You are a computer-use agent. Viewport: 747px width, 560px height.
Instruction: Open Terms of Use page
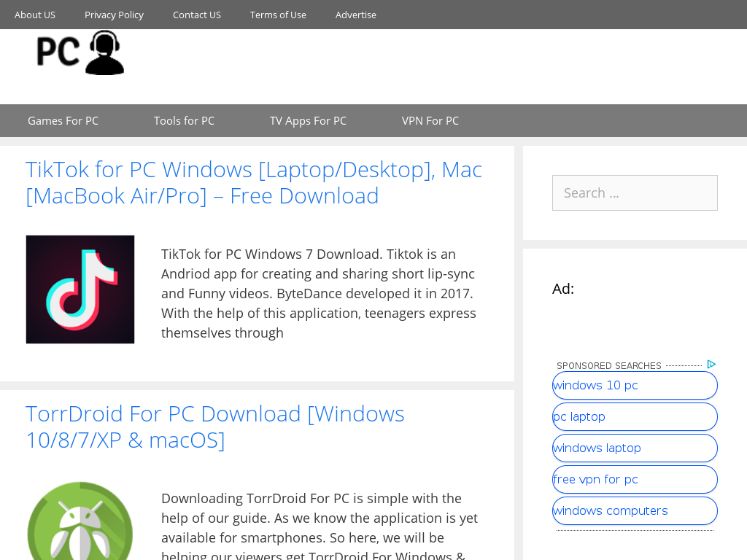pyautogui.click(x=278, y=15)
